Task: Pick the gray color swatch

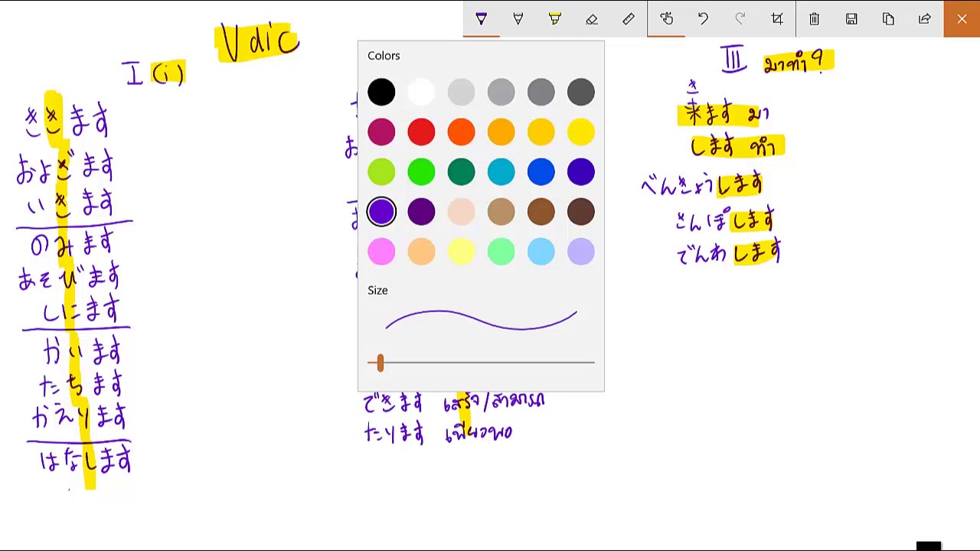Action: point(541,92)
